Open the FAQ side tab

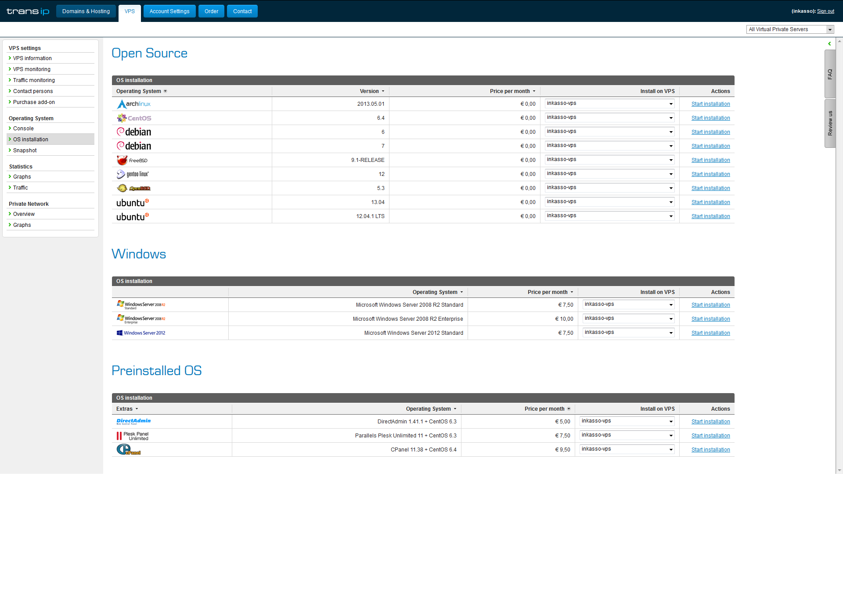click(830, 74)
